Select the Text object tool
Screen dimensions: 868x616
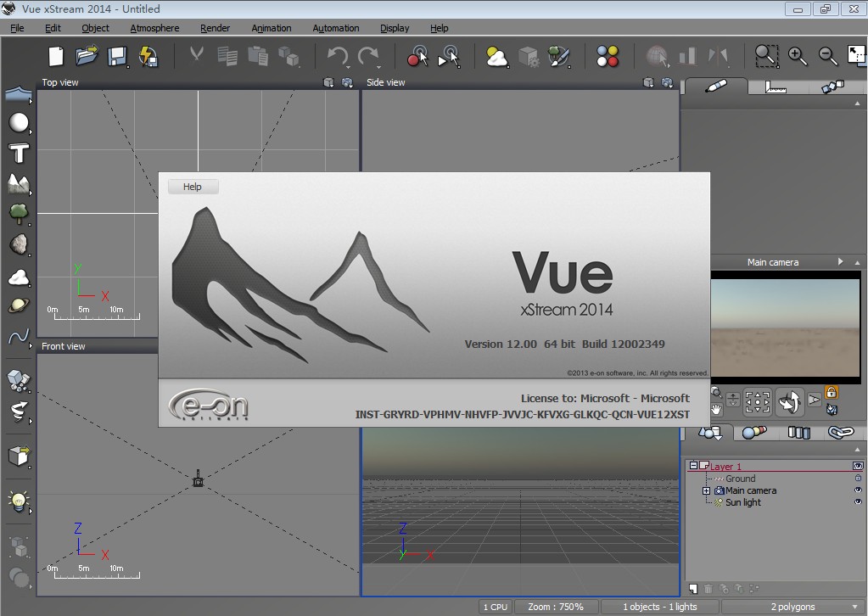pyautogui.click(x=19, y=152)
